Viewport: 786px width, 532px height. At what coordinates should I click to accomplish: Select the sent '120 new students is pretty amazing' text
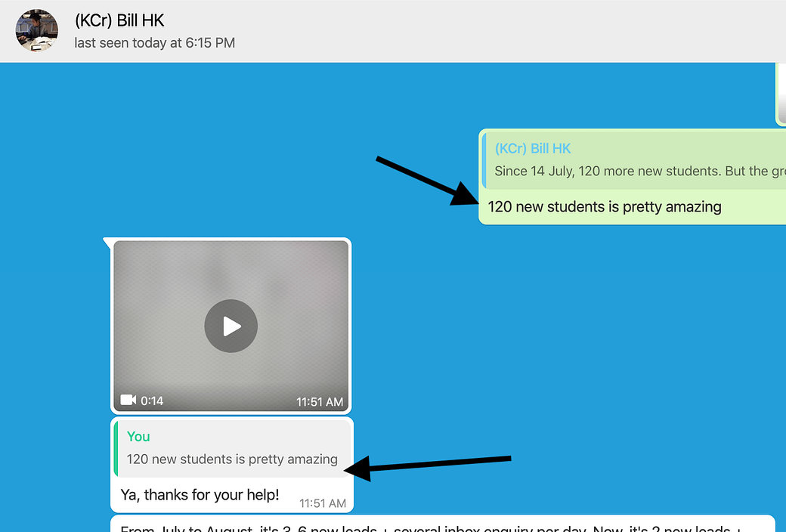pyautogui.click(x=605, y=206)
